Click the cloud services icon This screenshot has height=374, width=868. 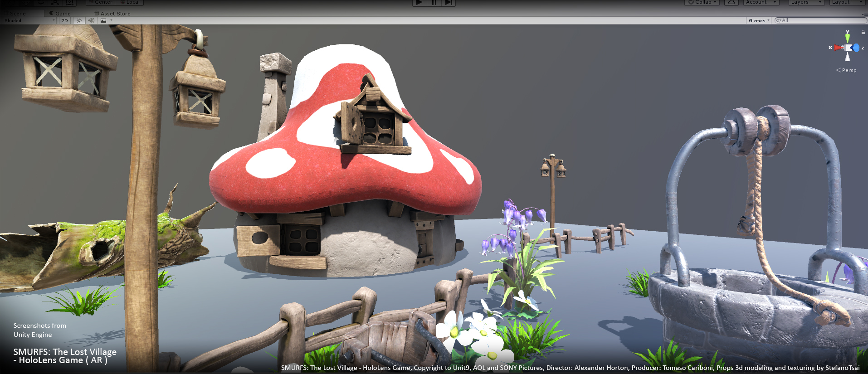pyautogui.click(x=731, y=2)
